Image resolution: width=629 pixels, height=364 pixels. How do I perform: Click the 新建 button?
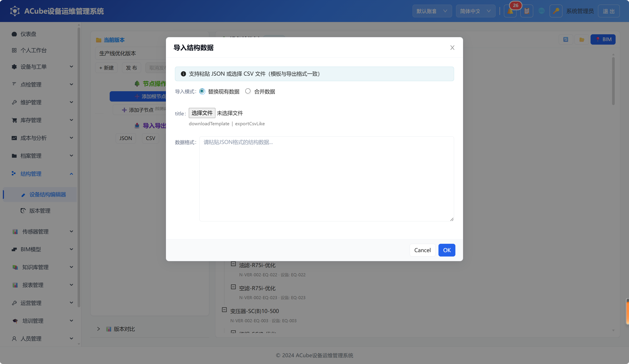(106, 68)
